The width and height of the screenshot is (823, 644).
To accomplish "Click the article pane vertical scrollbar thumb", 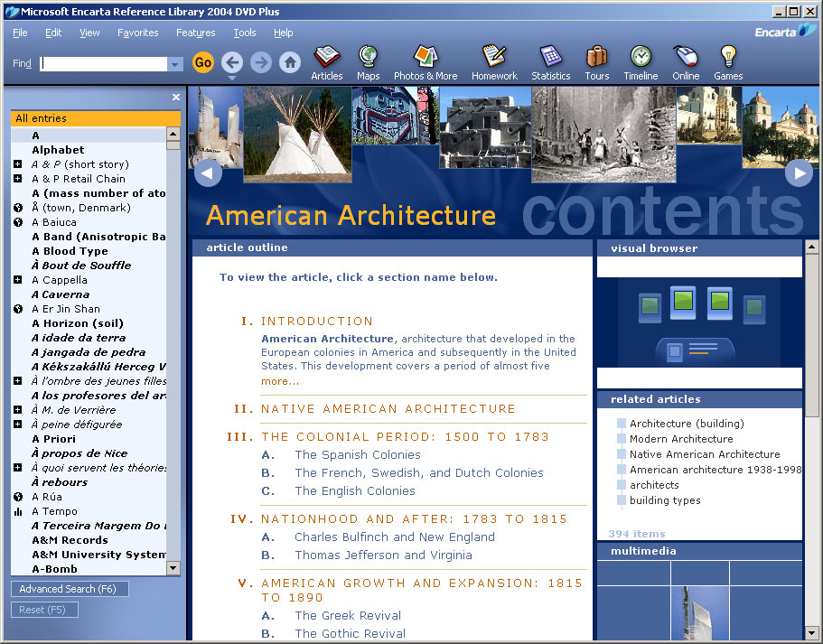I will pyautogui.click(x=812, y=336).
